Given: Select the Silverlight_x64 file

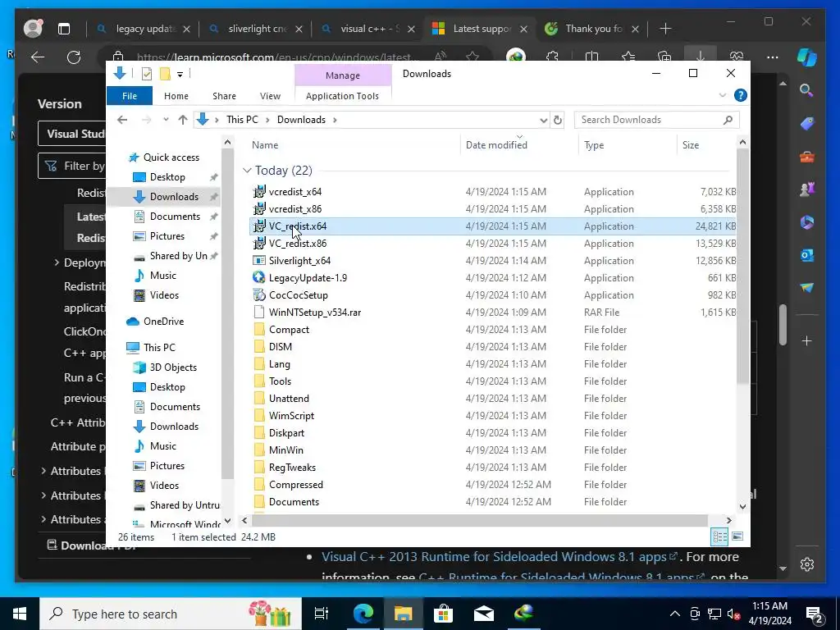Looking at the screenshot, I should pos(299,260).
